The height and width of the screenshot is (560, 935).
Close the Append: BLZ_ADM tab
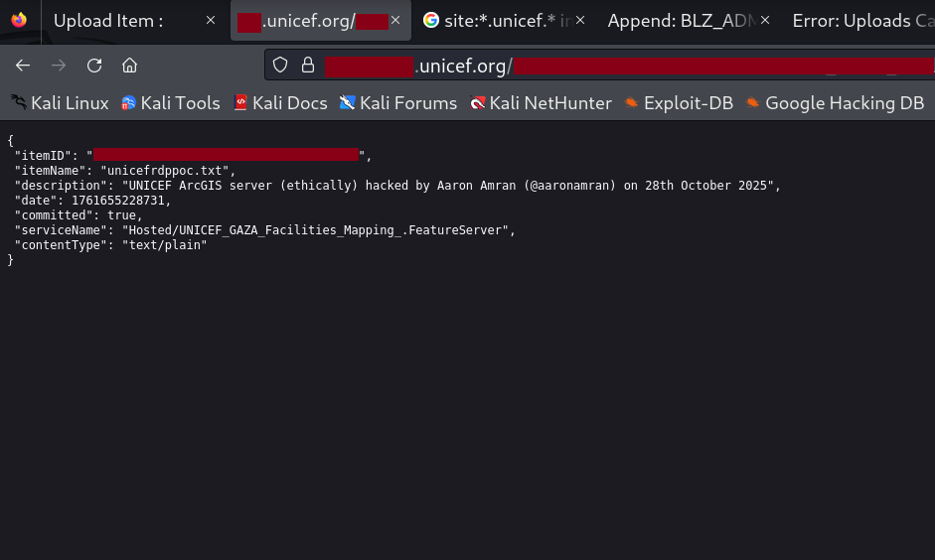pos(765,20)
